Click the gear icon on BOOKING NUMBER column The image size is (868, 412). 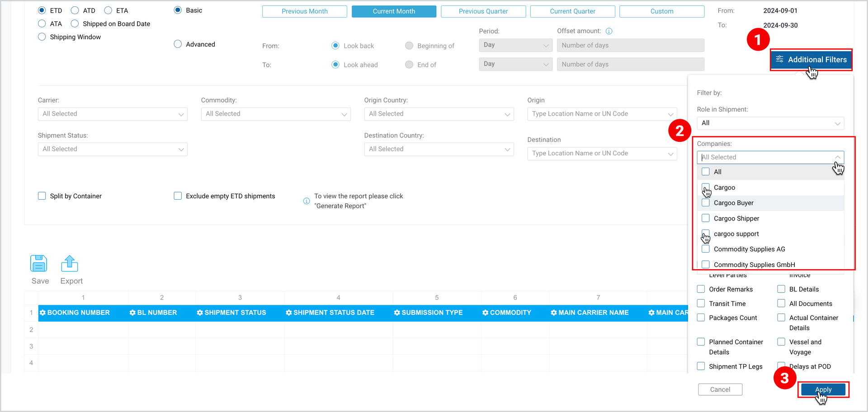click(42, 313)
